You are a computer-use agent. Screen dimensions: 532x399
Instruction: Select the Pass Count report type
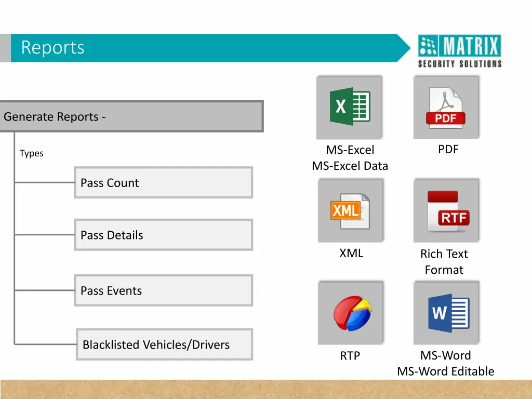[x=163, y=183]
